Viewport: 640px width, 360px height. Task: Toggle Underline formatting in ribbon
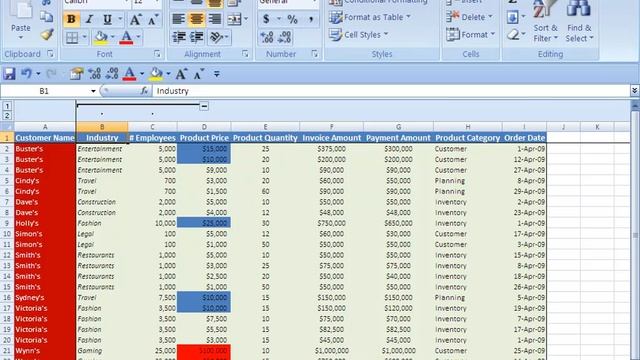pos(107,19)
